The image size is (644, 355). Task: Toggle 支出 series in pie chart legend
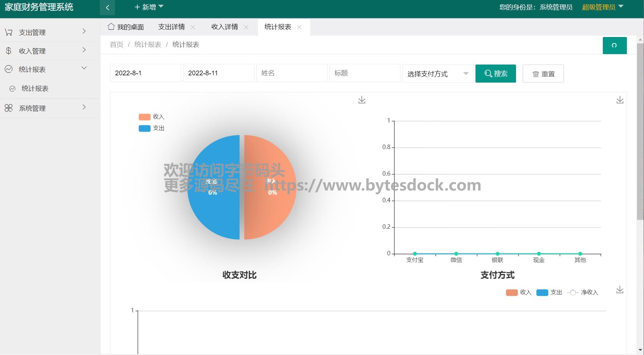tap(144, 128)
